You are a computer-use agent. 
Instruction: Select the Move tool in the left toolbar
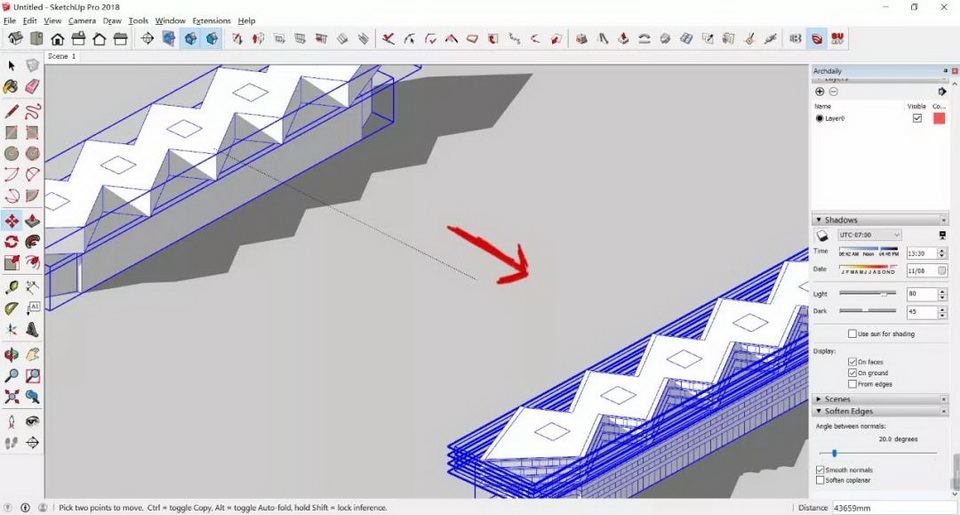pyautogui.click(x=11, y=221)
